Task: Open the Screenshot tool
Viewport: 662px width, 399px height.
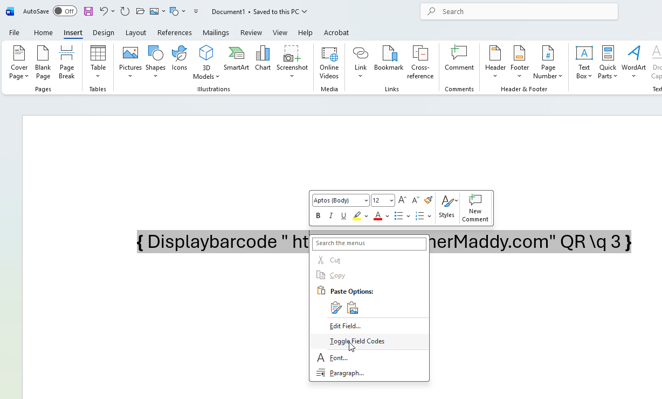Action: point(292,62)
